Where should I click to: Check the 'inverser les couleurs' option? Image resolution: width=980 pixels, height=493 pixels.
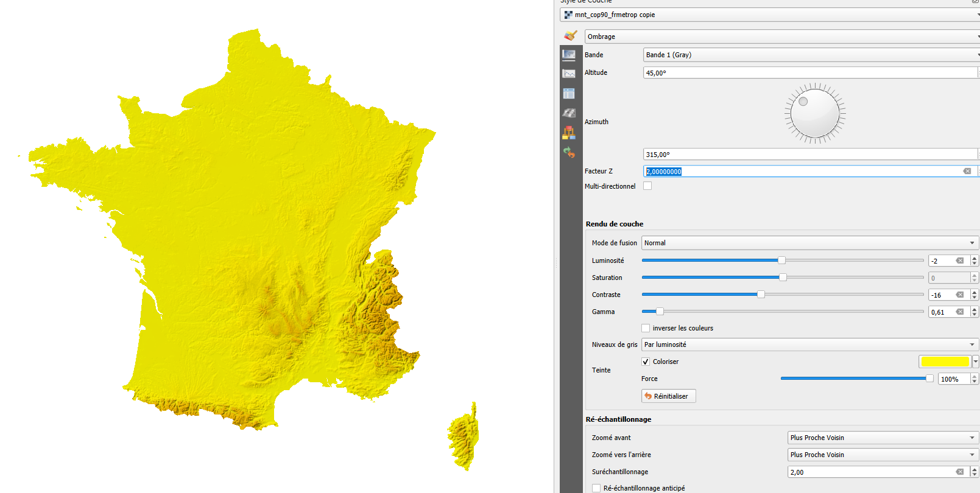click(x=646, y=328)
